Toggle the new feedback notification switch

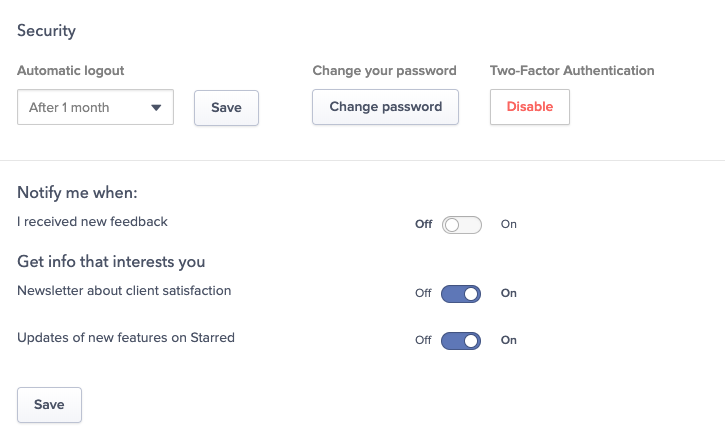pyautogui.click(x=462, y=225)
